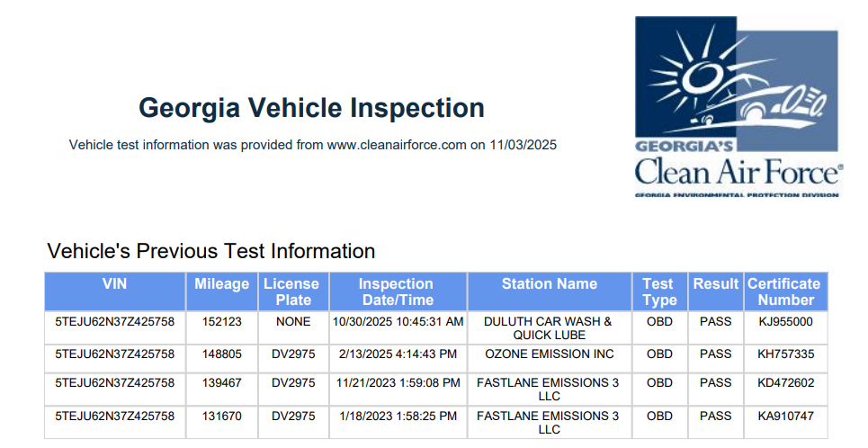Select mileage value 152123
The image size is (868, 448).
(x=222, y=321)
